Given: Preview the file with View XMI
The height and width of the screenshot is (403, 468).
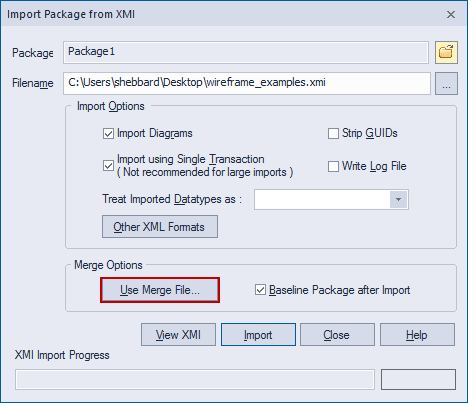Looking at the screenshot, I should tap(178, 335).
